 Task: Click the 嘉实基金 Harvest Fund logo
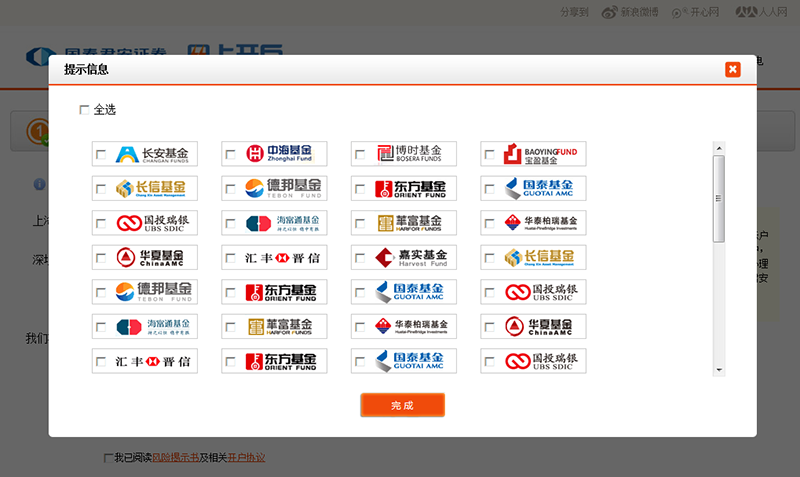[412, 257]
